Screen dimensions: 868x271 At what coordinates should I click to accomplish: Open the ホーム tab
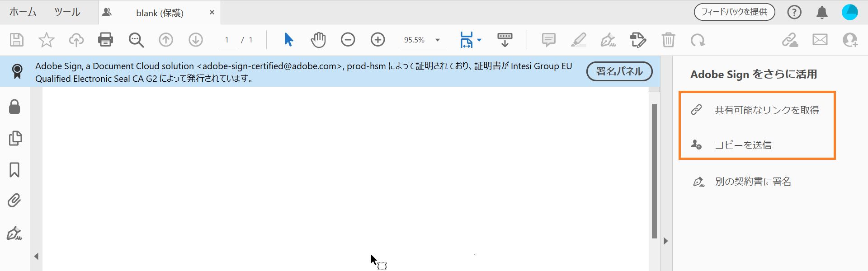click(x=23, y=12)
